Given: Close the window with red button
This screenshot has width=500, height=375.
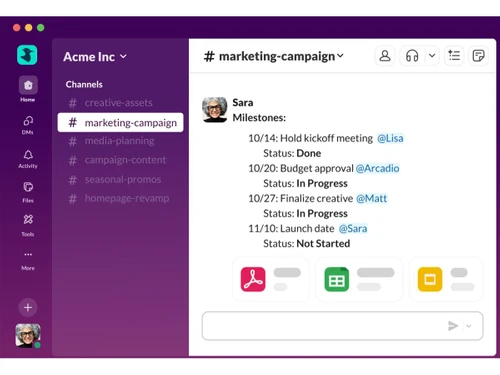Looking at the screenshot, I should [17, 28].
